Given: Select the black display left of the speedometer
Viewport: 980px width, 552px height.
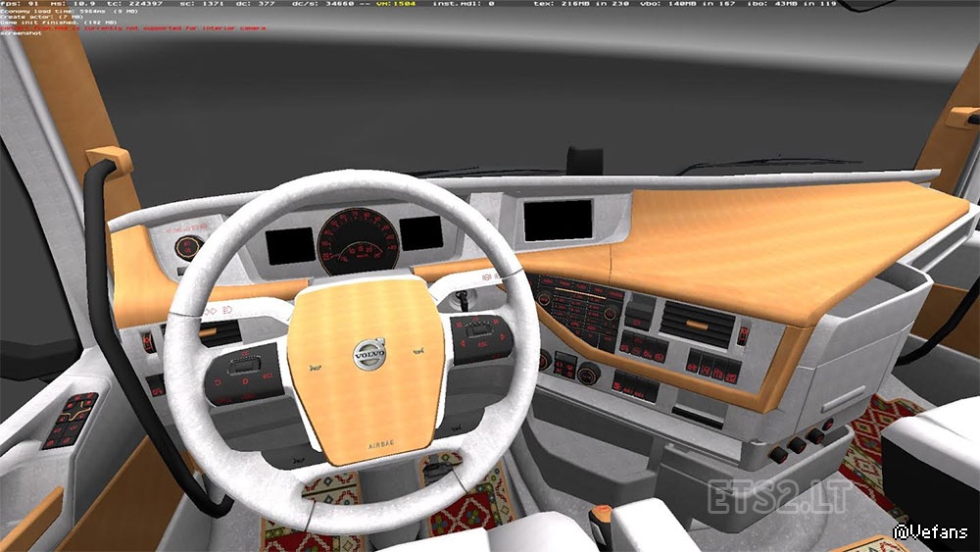Looking at the screenshot, I should (290, 246).
